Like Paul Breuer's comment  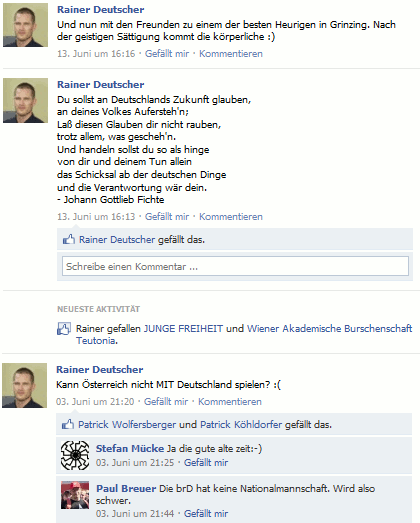click(x=206, y=514)
